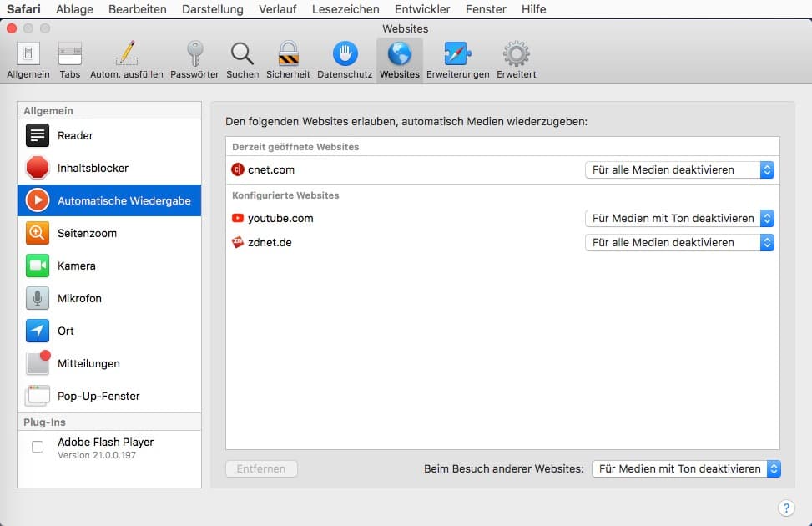Click the help question mark button
Screen dimensions: 812x526
[x=786, y=508]
